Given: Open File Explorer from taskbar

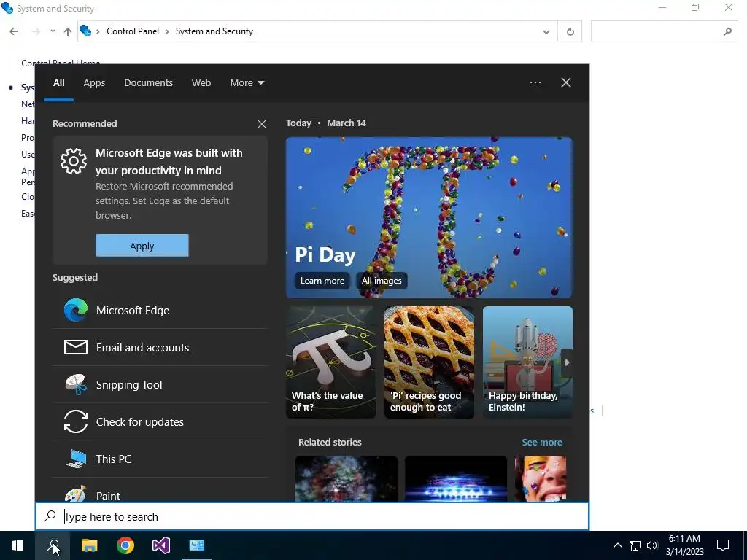Looking at the screenshot, I should [89, 545].
